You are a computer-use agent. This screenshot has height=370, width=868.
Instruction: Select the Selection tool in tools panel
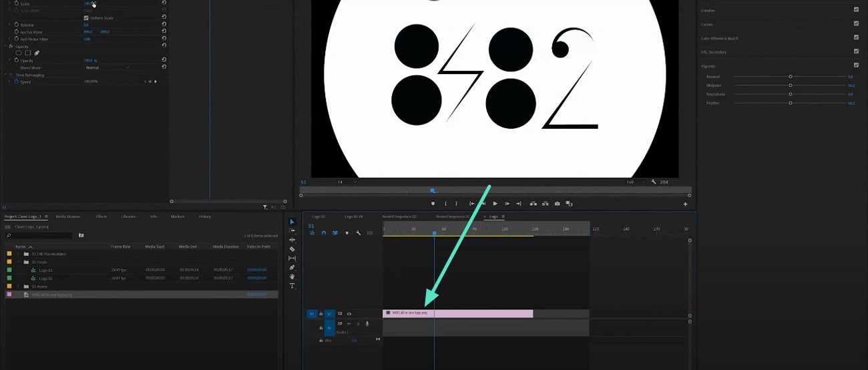tap(292, 222)
